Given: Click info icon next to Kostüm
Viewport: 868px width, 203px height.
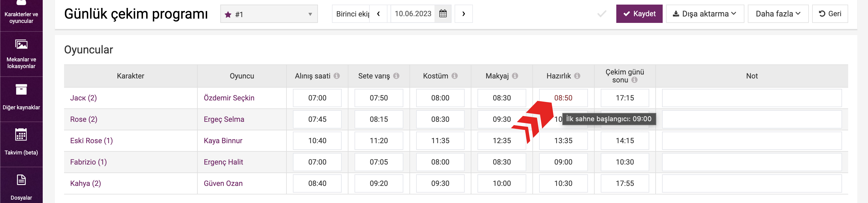Looking at the screenshot, I should pos(455,76).
